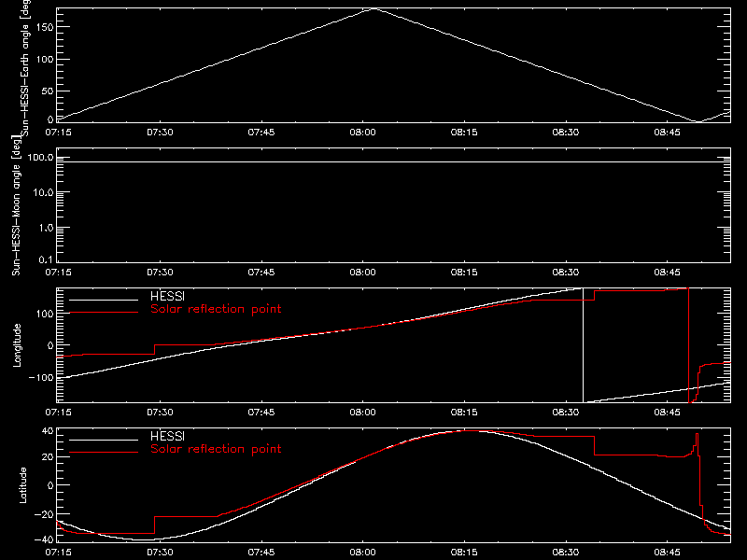
Task: Select the 10.0 tick on the Moon angle plot
Action: tap(43, 192)
